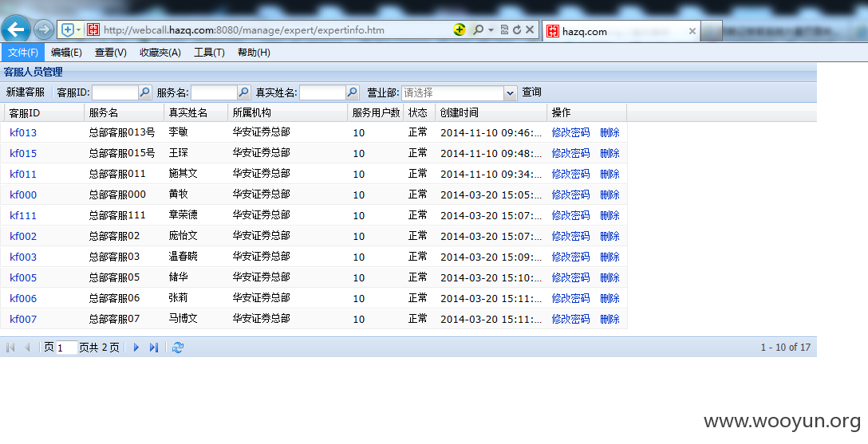Jump to the last page of results
Screen dimensions: 868x444
(154, 348)
